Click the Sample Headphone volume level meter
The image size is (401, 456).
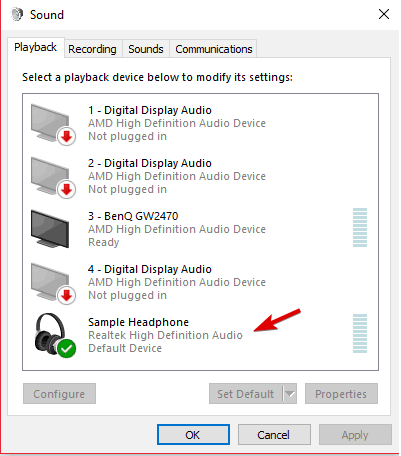tap(360, 333)
